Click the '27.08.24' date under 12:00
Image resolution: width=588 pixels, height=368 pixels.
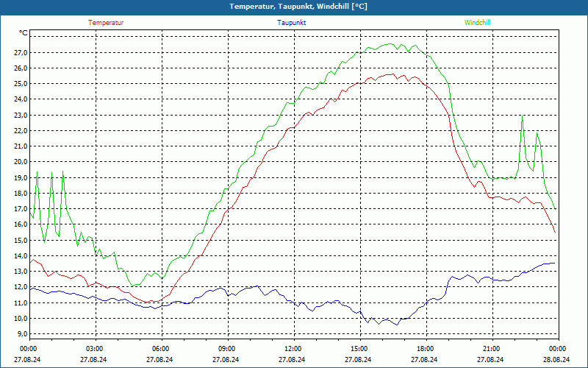pyautogui.click(x=292, y=359)
